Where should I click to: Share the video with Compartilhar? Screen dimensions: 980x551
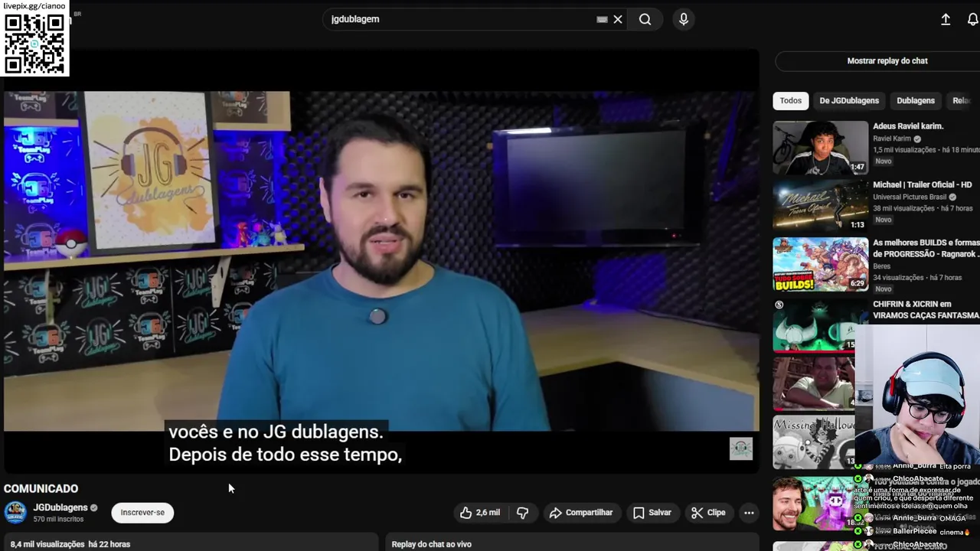coord(581,513)
